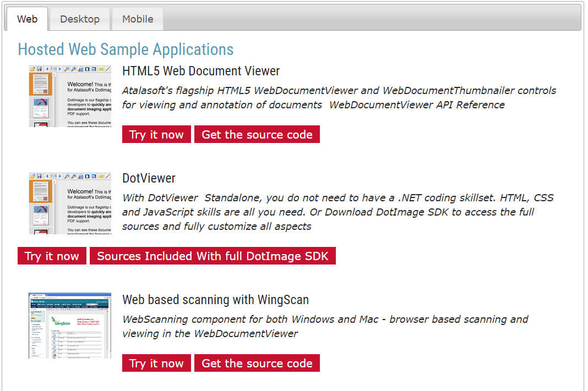Click the save icon in the HTML5 viewer thumbnail toolbar

click(x=40, y=68)
